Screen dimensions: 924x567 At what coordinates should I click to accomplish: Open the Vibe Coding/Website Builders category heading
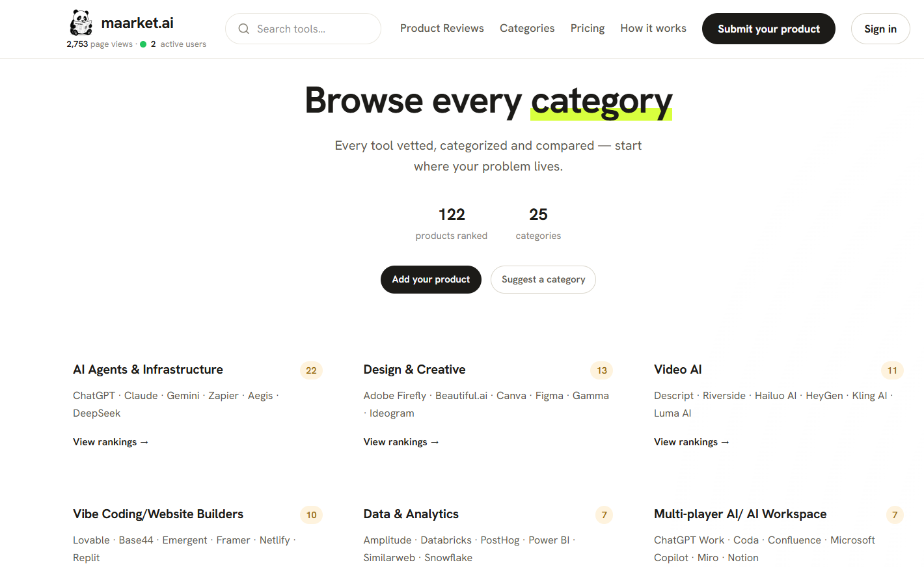(x=158, y=514)
